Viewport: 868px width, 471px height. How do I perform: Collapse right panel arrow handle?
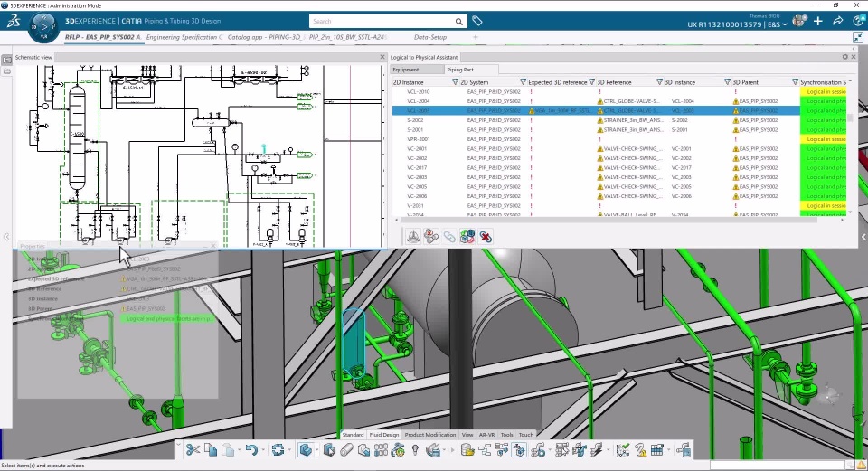(863, 237)
